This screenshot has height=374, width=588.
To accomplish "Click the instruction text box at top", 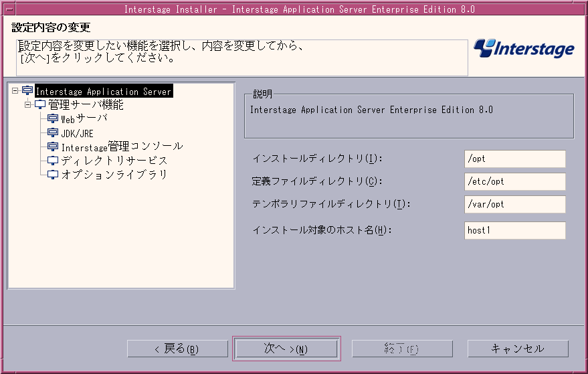I will coord(242,58).
